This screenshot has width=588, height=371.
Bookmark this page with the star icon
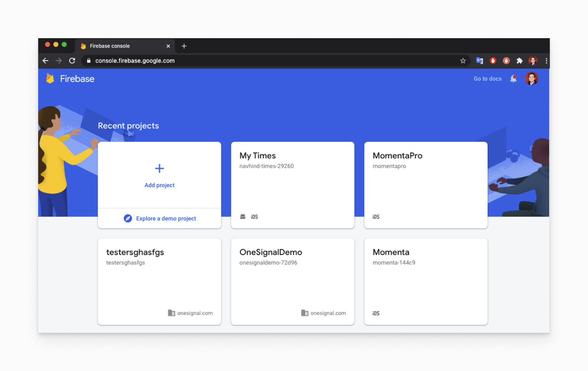(463, 61)
